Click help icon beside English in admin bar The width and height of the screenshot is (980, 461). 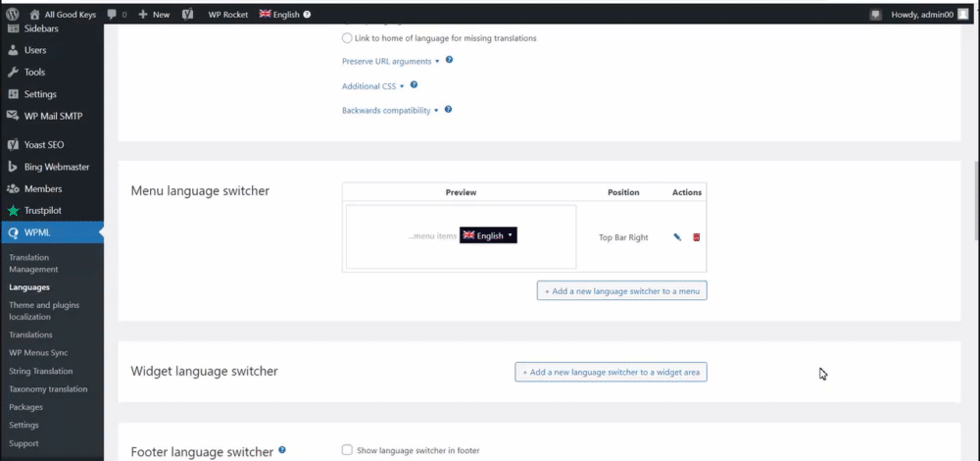click(307, 15)
